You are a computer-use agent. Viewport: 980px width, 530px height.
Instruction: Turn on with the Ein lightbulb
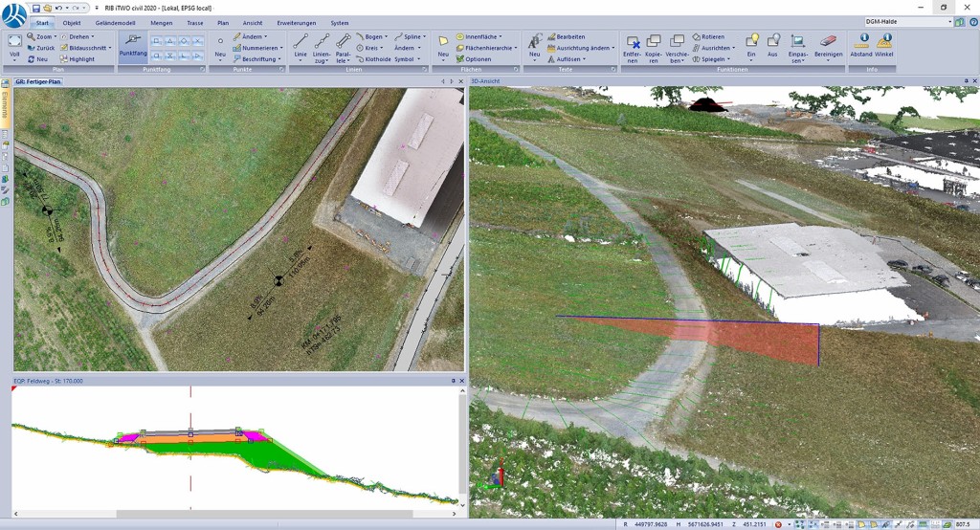(x=751, y=44)
